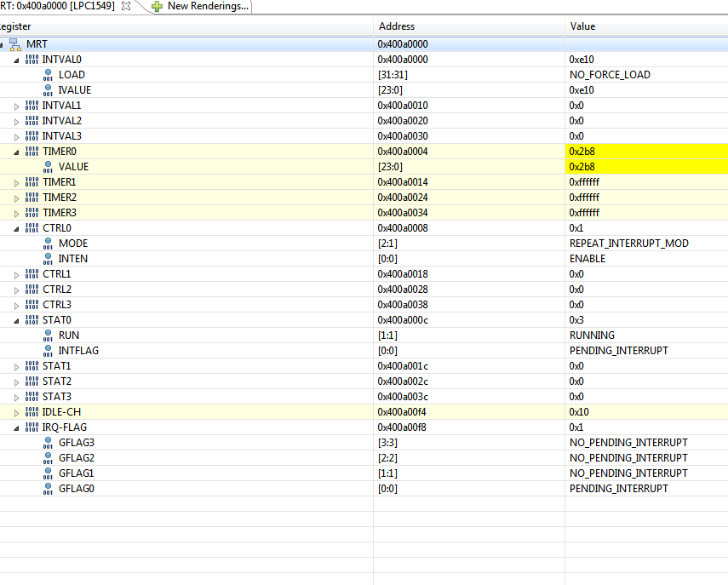The width and height of the screenshot is (728, 585).
Task: Click the IDLE-CH register icon
Action: [32, 412]
